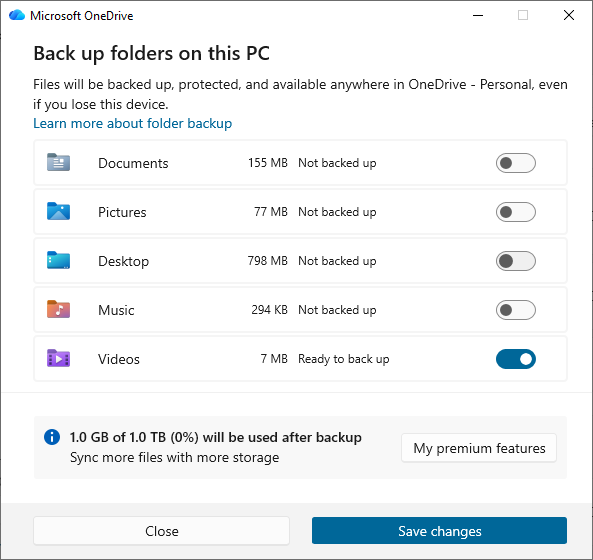Click the storage usage message text
The height and width of the screenshot is (560, 593).
pos(216,437)
